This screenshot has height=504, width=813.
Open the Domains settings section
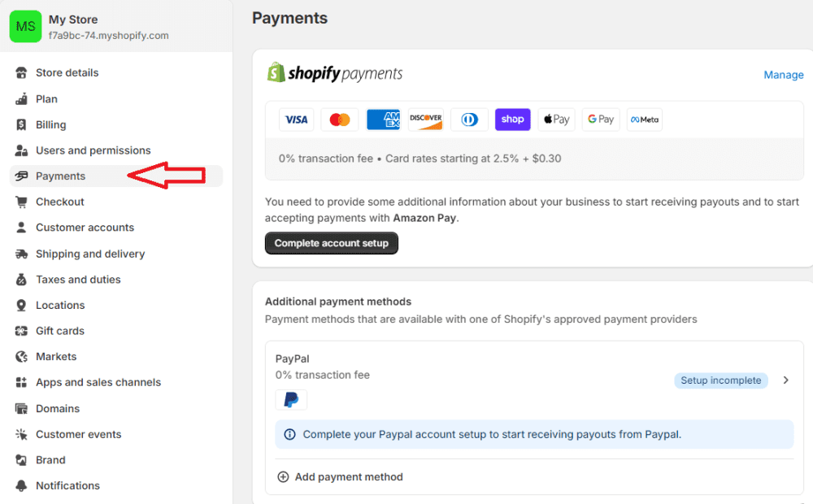[x=55, y=408]
